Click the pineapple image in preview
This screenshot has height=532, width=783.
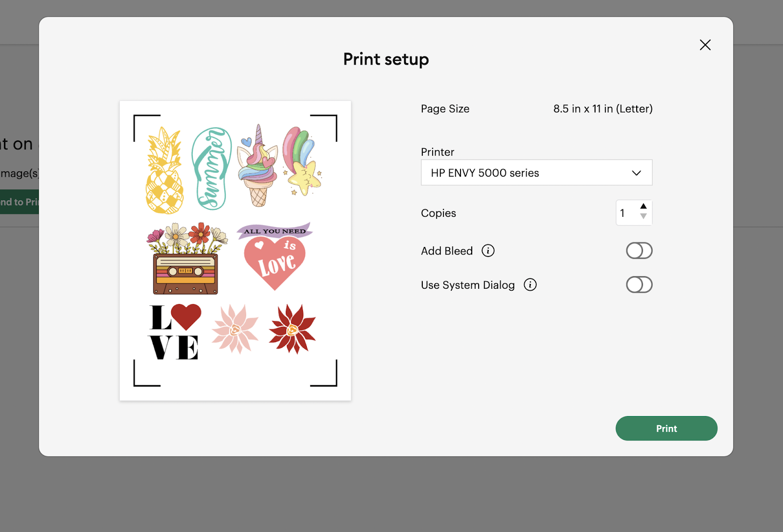(x=164, y=171)
